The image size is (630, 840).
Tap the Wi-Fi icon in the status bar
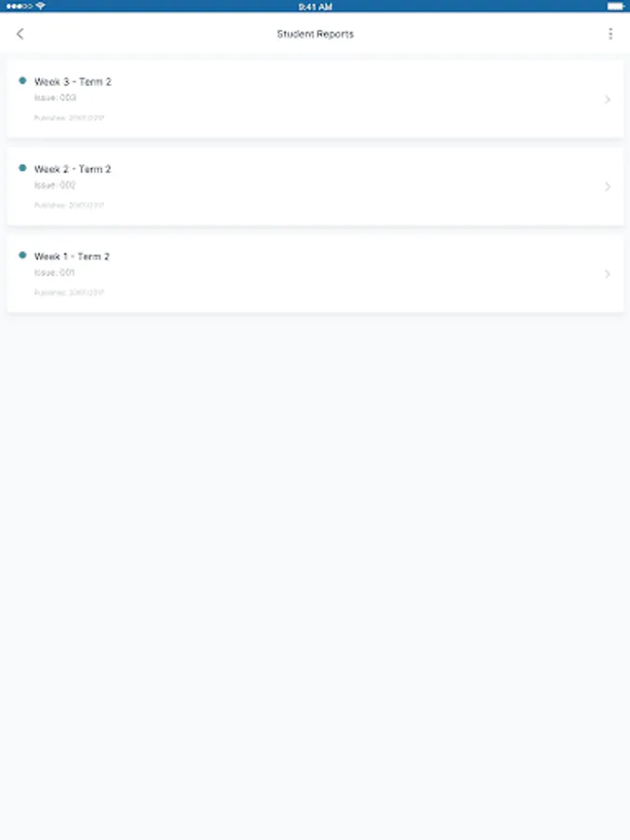tap(41, 6)
